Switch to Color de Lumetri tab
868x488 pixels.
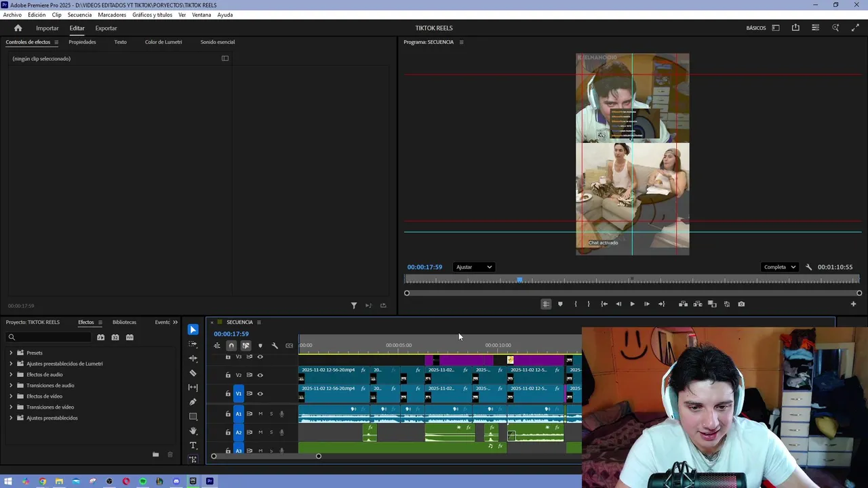[163, 42]
